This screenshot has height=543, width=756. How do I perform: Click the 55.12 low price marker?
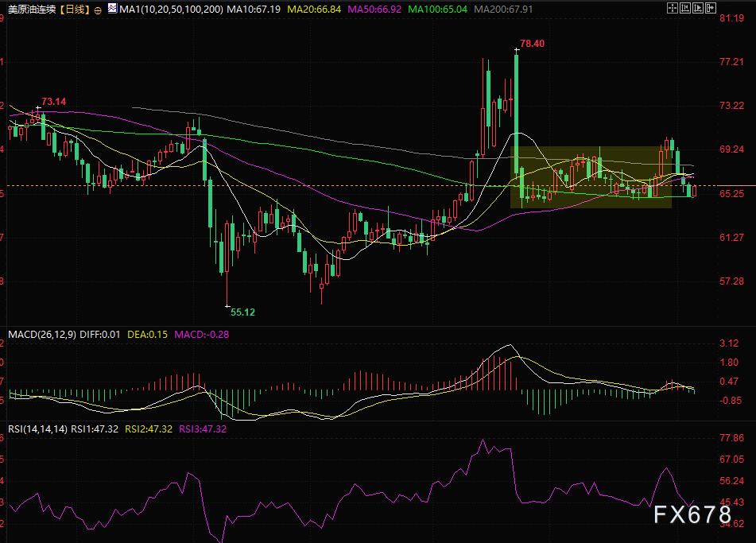coord(242,313)
